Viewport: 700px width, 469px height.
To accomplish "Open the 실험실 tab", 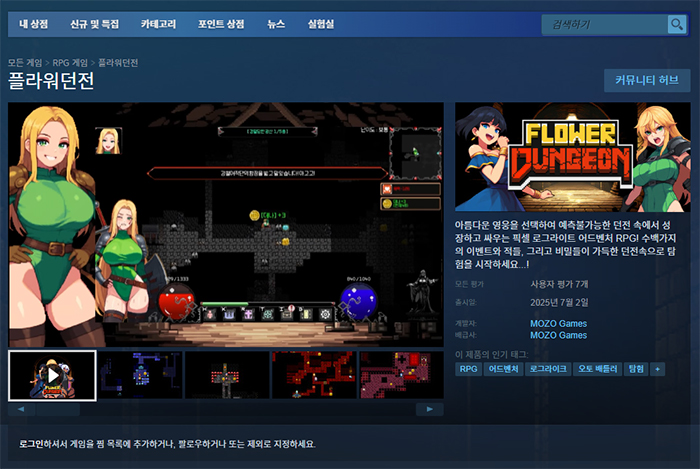I will coord(322,23).
